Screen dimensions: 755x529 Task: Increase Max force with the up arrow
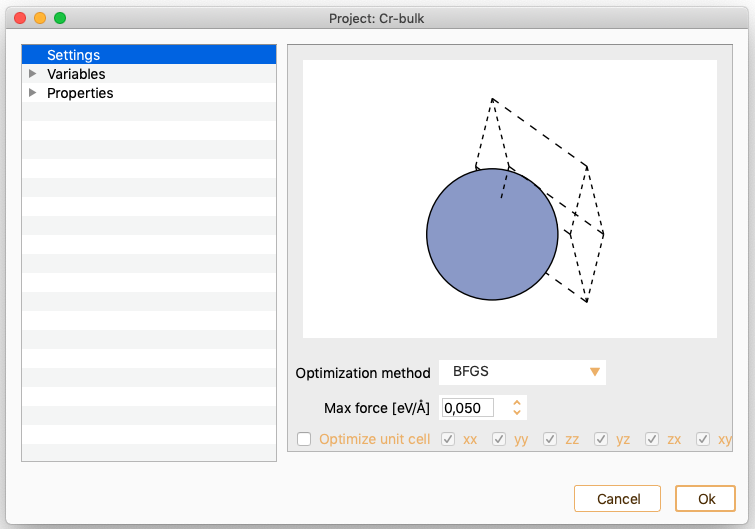pyautogui.click(x=517, y=403)
